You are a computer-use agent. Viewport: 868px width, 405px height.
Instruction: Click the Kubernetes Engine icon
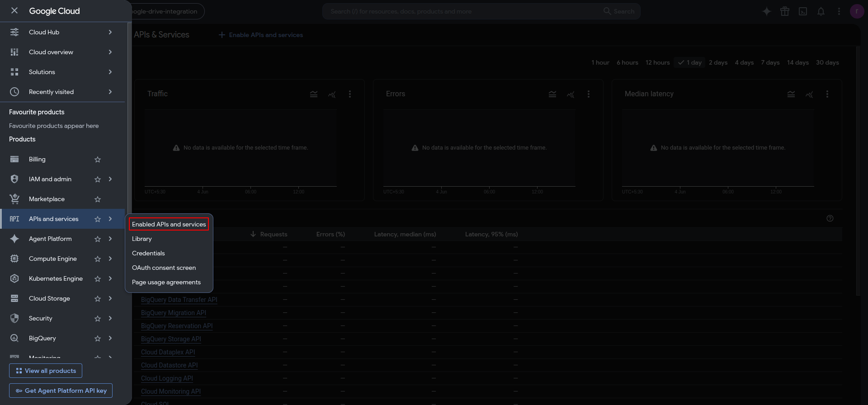pyautogui.click(x=14, y=278)
